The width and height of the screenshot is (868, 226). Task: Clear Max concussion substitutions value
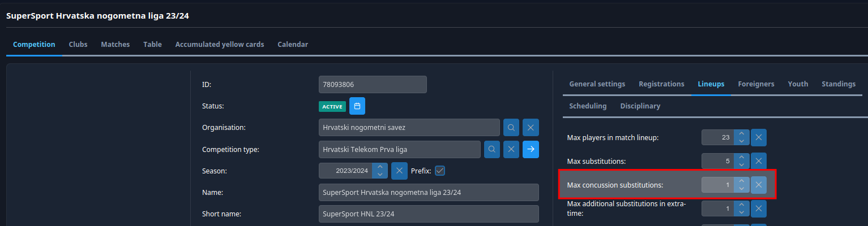pyautogui.click(x=759, y=185)
